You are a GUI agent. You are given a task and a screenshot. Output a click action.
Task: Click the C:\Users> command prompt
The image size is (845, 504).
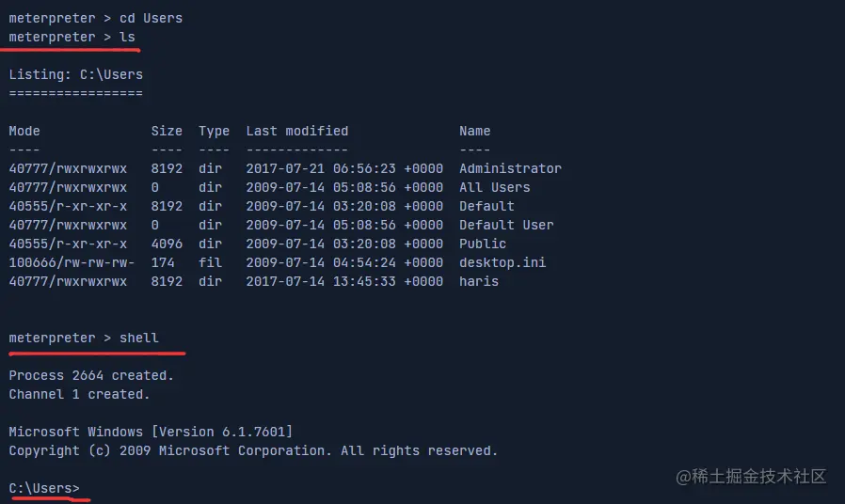[x=44, y=488]
